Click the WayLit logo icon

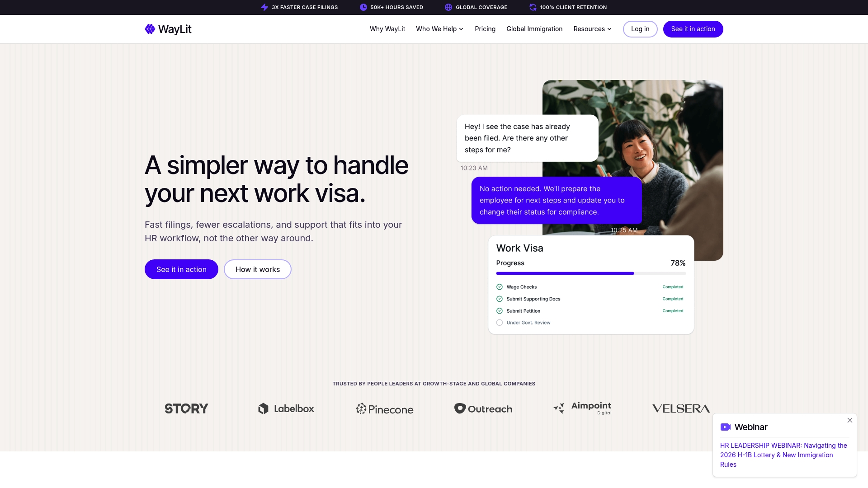pos(150,29)
